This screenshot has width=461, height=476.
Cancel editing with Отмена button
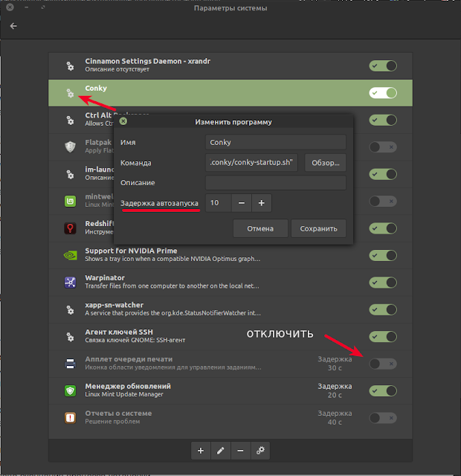[x=260, y=228]
